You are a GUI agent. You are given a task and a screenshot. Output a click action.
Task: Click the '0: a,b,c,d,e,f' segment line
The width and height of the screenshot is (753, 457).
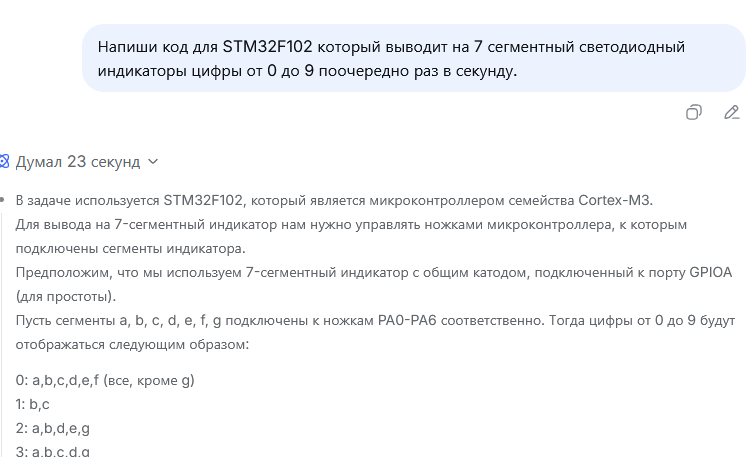104,380
